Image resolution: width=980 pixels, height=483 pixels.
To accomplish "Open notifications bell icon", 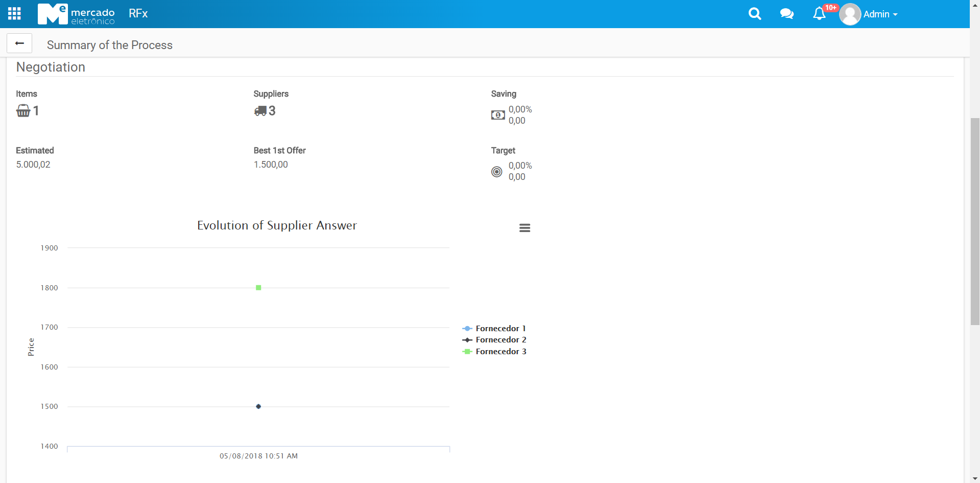I will [x=819, y=14].
